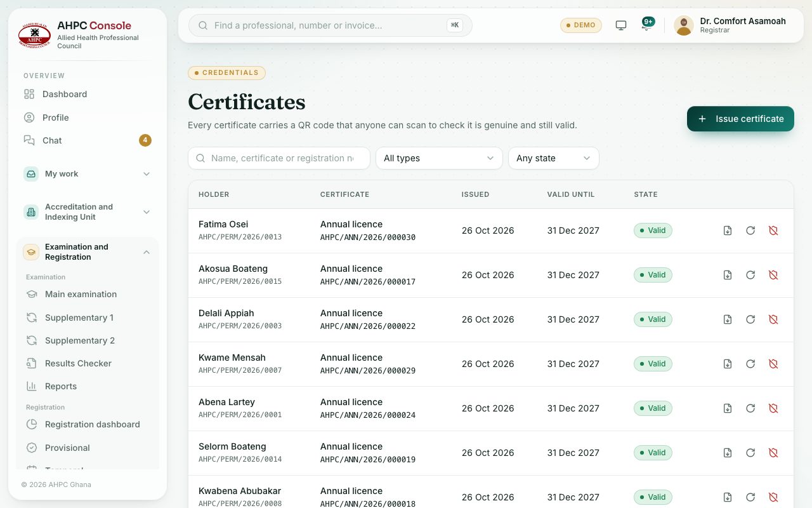
Task: Open Chat with 4 unread
Action: coord(88,140)
